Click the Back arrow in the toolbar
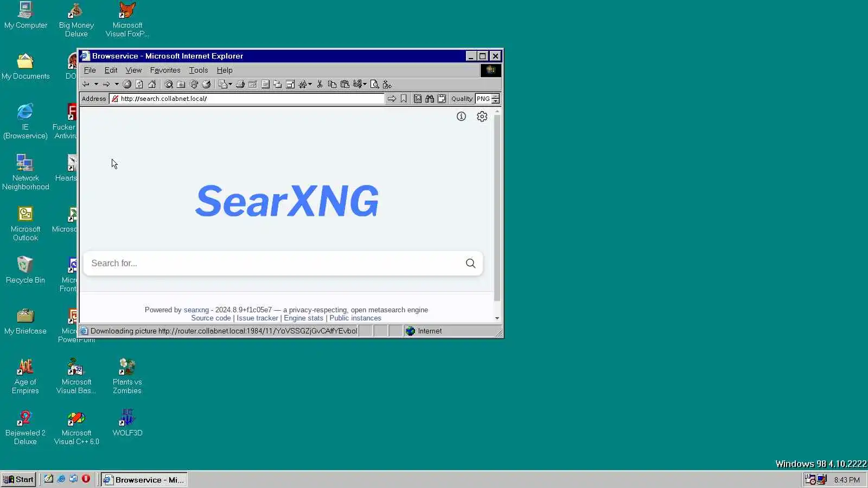This screenshot has width=868, height=488. pyautogui.click(x=86, y=84)
